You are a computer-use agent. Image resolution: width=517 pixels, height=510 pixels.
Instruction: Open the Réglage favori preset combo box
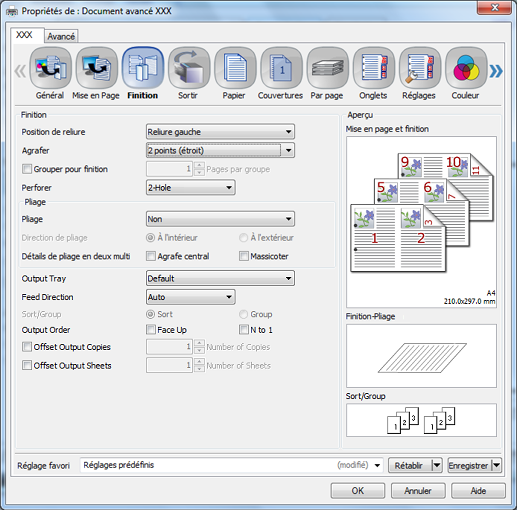(232, 465)
